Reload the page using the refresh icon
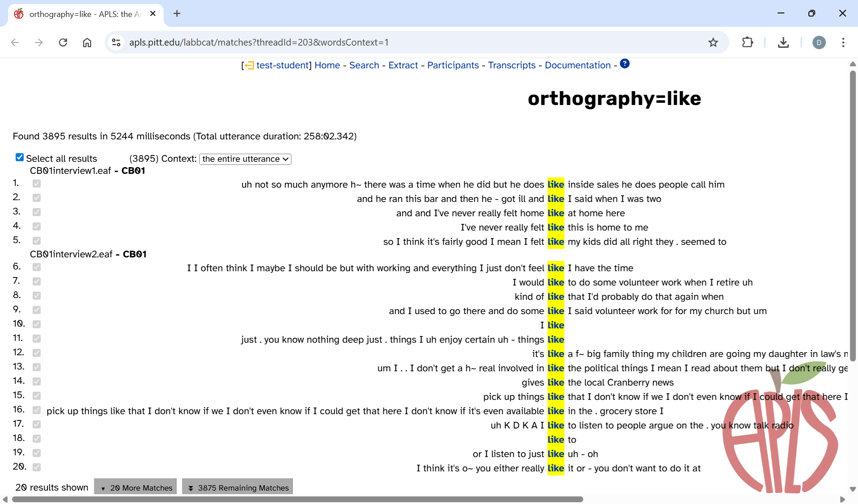Screen dimensions: 858x504 click(x=63, y=42)
